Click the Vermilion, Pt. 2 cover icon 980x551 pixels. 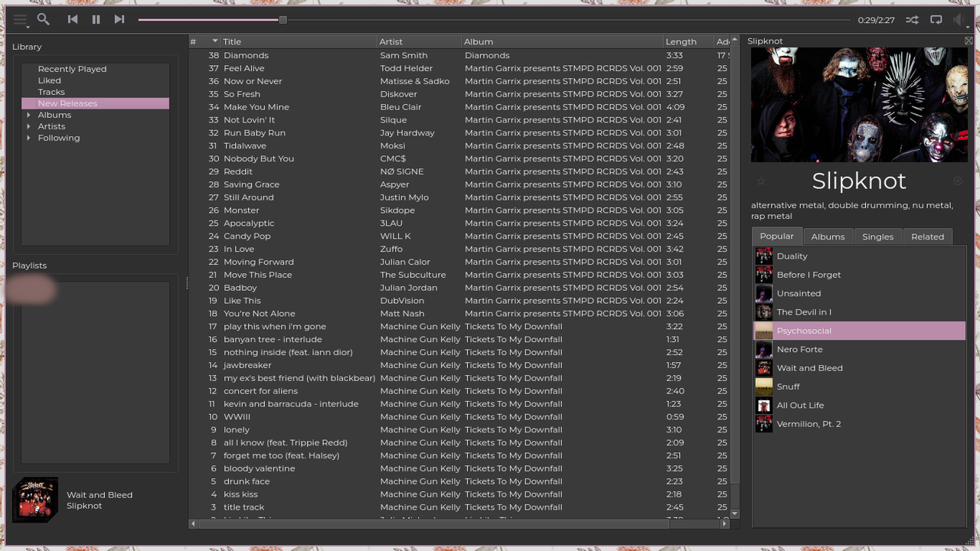point(764,424)
